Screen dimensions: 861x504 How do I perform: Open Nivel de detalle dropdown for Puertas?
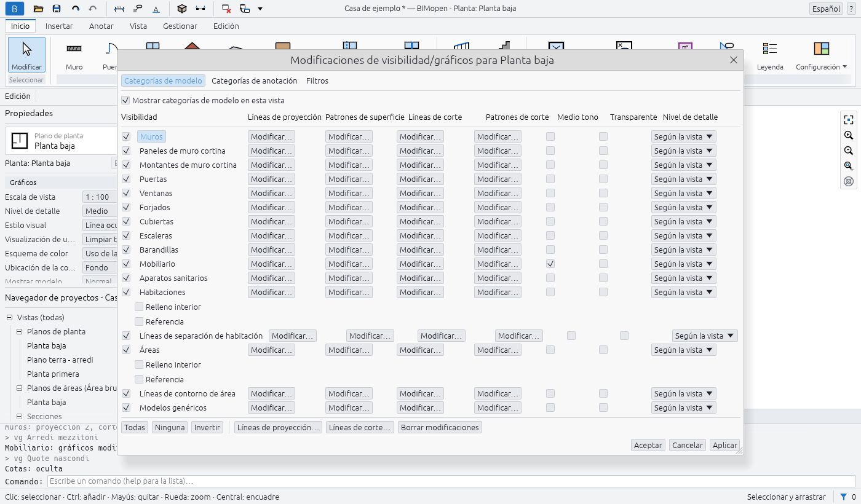(x=683, y=179)
